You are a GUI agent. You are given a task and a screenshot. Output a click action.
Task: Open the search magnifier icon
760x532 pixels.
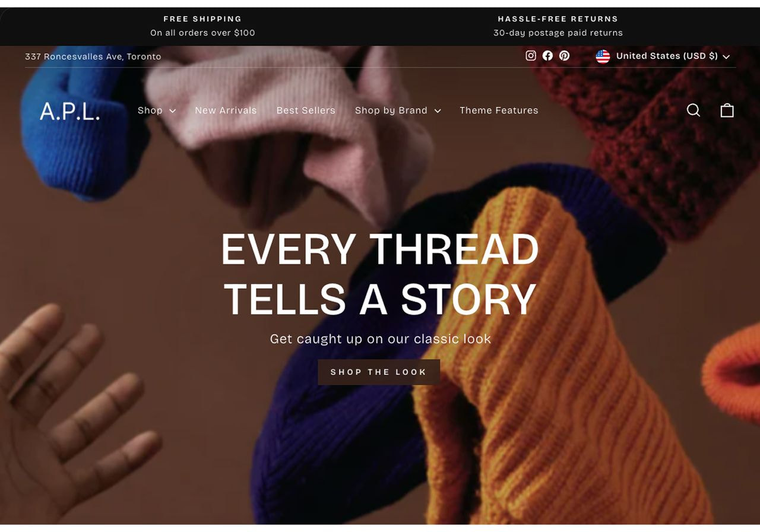tap(693, 110)
